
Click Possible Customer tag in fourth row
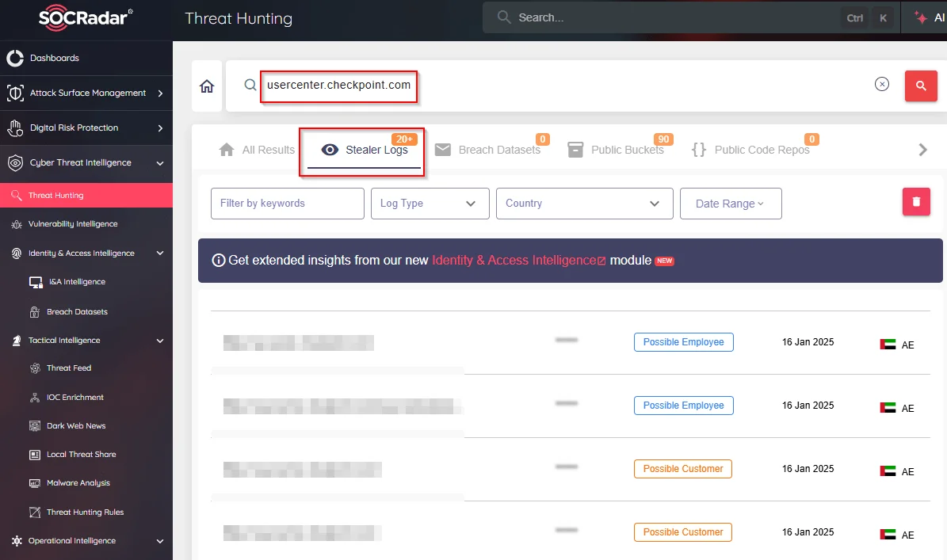[x=683, y=532]
